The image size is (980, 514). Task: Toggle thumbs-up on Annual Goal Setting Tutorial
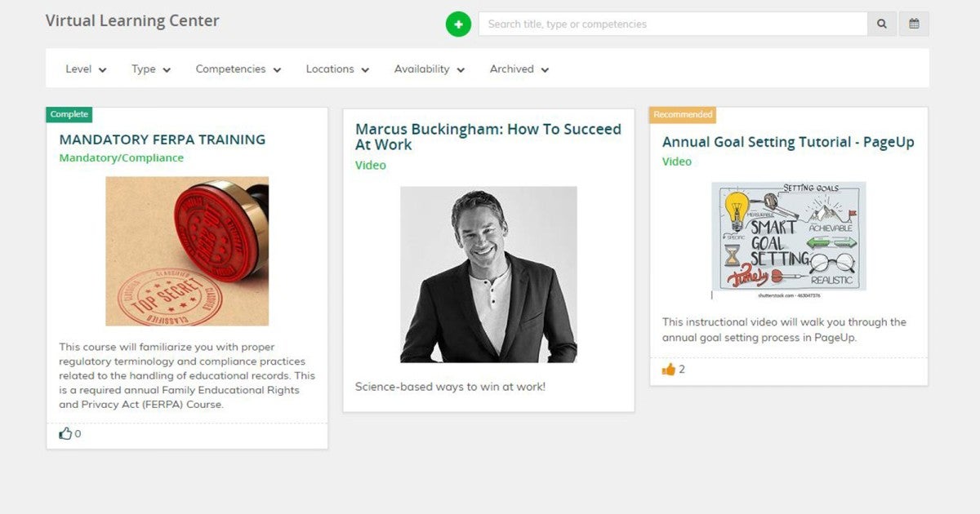(669, 370)
